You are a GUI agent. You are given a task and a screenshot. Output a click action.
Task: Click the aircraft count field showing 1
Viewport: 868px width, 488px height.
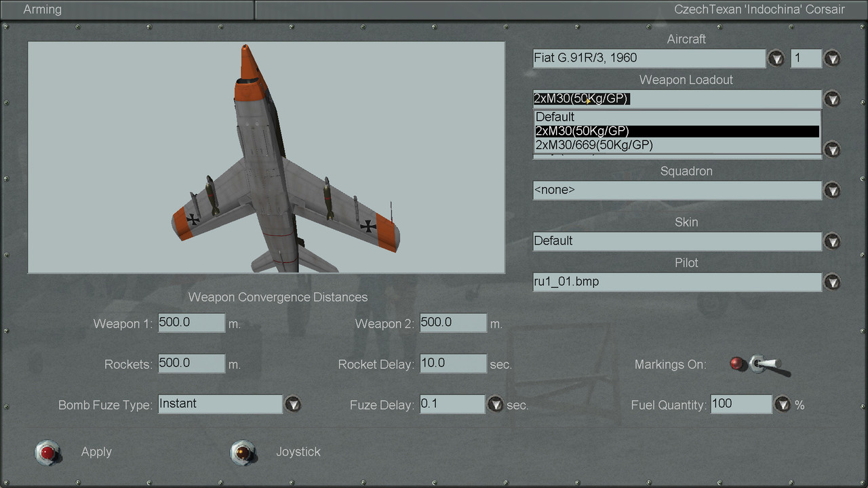click(x=806, y=58)
